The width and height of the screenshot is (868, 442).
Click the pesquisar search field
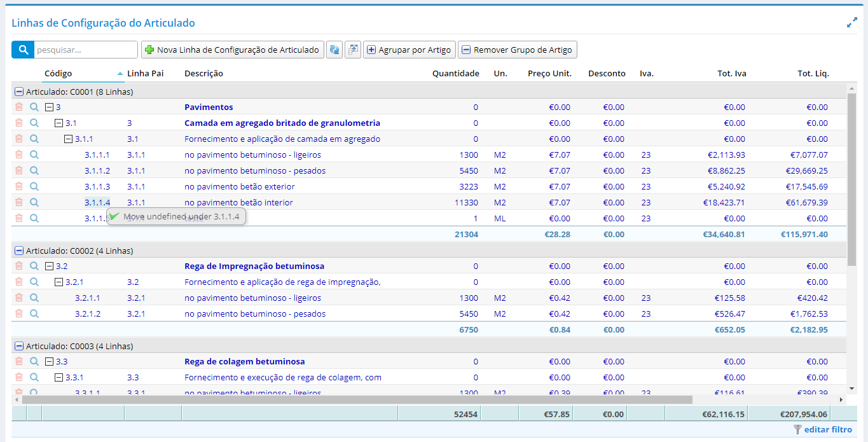tap(86, 50)
